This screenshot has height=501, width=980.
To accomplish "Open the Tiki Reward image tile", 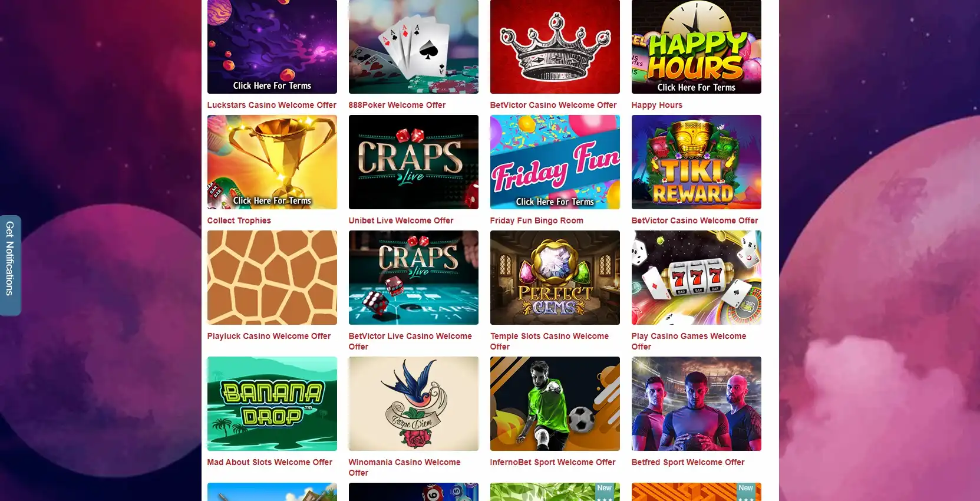I will 696,162.
